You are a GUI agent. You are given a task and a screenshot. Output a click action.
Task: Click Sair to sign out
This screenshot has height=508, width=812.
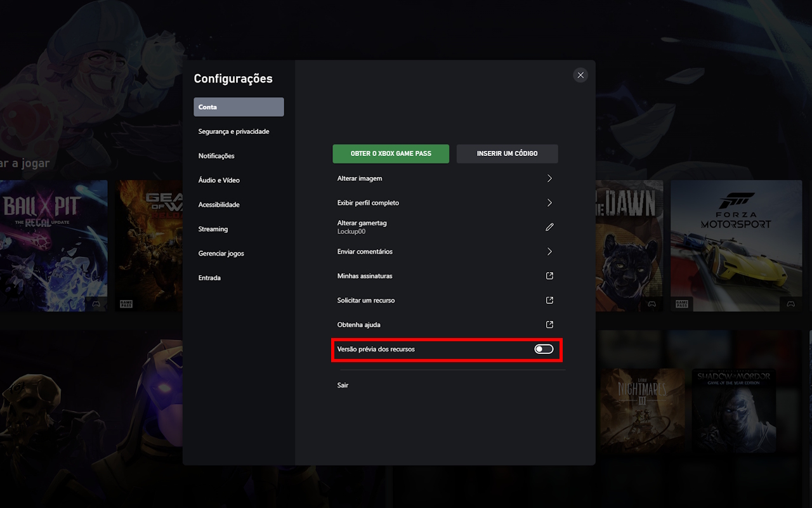pyautogui.click(x=343, y=385)
